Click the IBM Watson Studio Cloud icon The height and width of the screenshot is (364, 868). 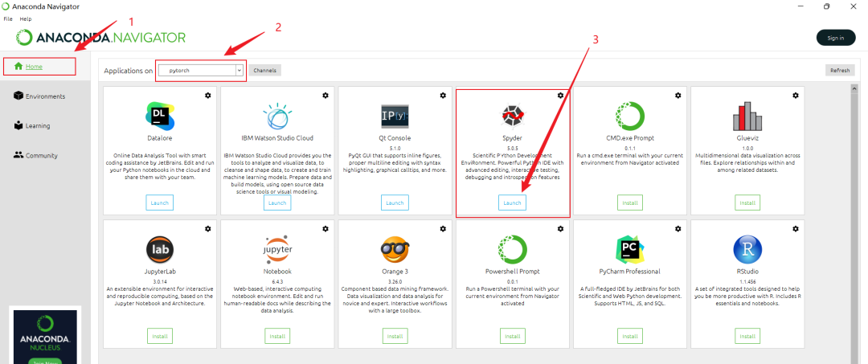click(x=277, y=117)
